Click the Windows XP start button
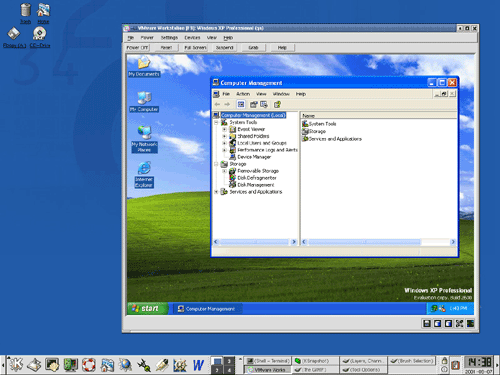The width and height of the screenshot is (500, 375). click(x=147, y=308)
